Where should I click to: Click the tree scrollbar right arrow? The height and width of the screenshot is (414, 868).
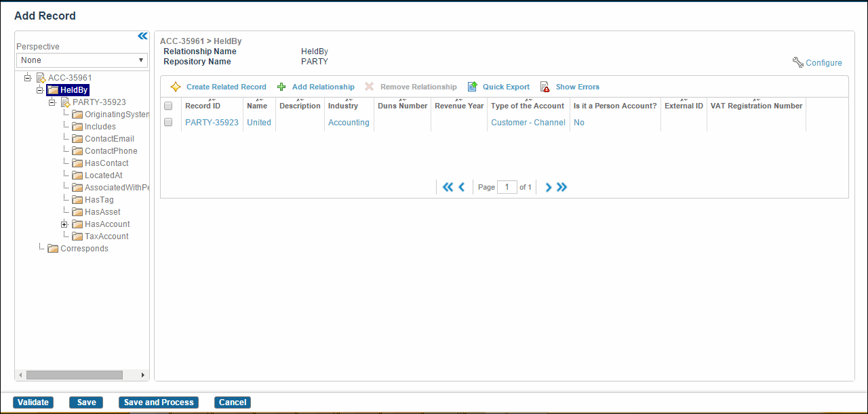click(142, 375)
